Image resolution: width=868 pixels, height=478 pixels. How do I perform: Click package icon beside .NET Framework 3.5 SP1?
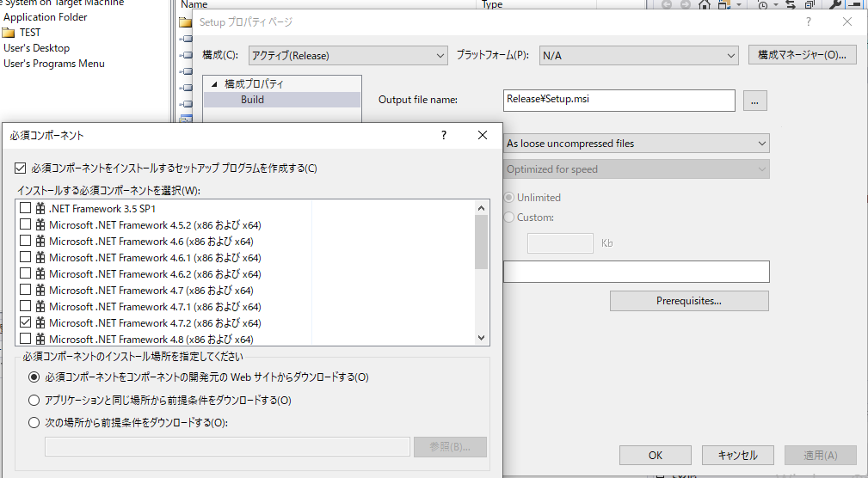(x=40, y=209)
